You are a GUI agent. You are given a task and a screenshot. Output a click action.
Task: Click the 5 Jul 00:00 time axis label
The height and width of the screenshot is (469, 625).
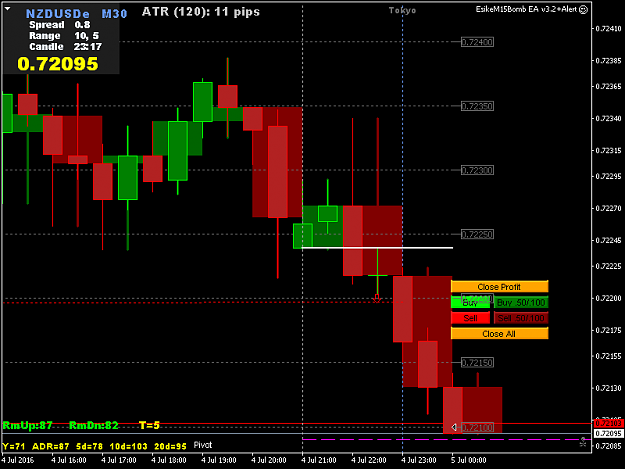pyautogui.click(x=469, y=460)
